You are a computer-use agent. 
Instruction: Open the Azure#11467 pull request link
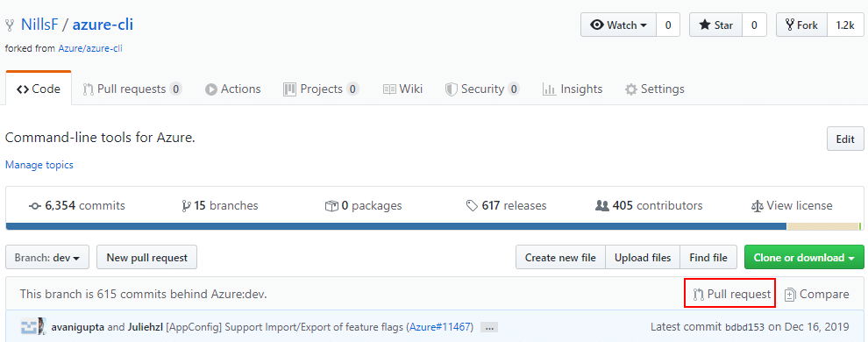[441, 327]
